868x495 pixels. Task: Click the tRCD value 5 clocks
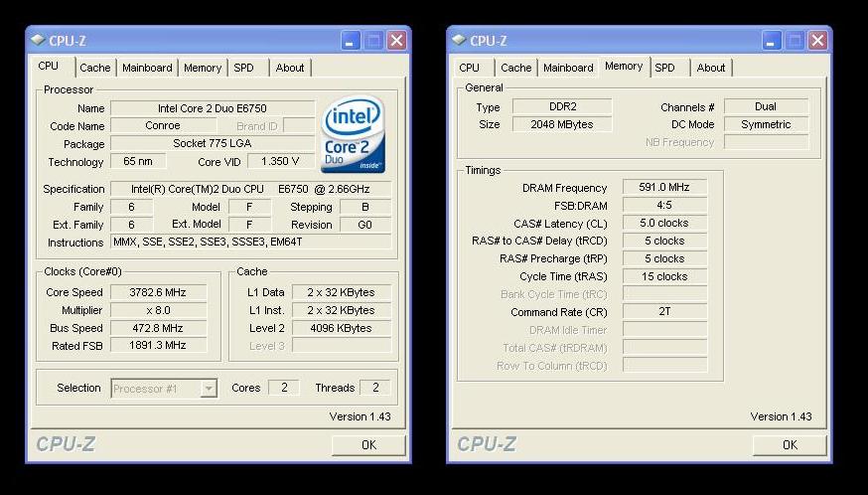(664, 241)
